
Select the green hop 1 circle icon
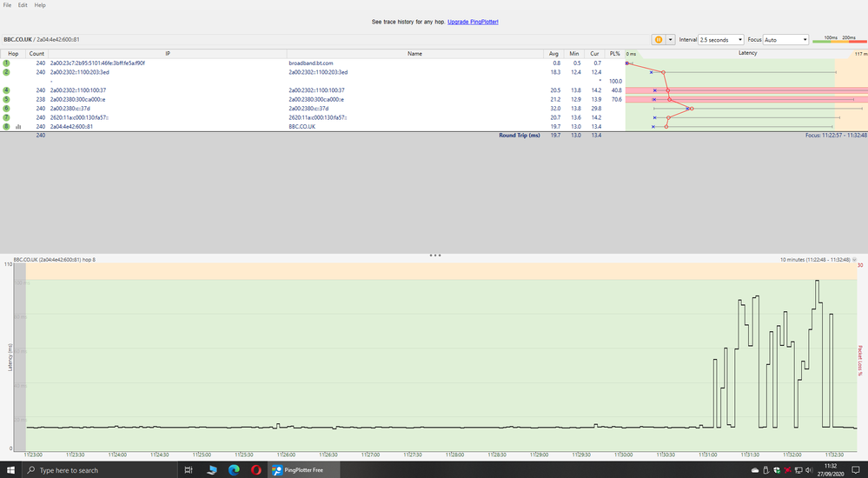(x=6, y=63)
